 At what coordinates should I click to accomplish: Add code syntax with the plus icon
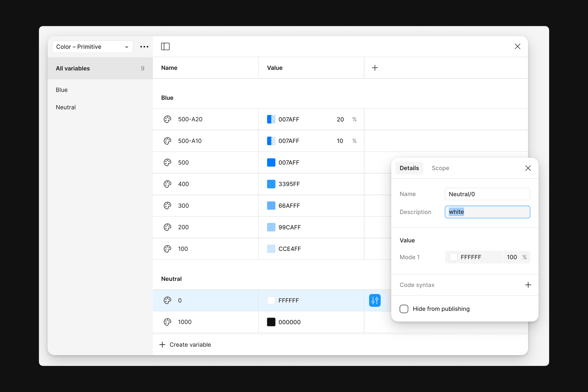(x=528, y=285)
